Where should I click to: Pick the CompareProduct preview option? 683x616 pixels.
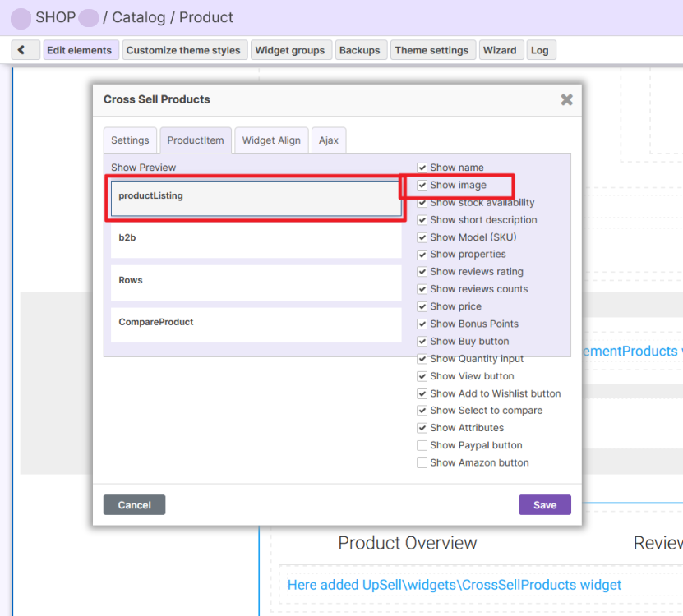pyautogui.click(x=256, y=323)
